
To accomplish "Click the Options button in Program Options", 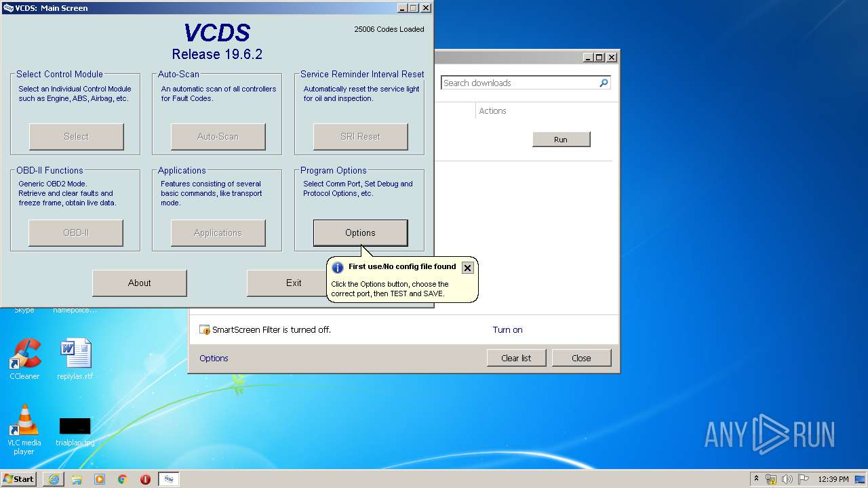I will tap(360, 232).
